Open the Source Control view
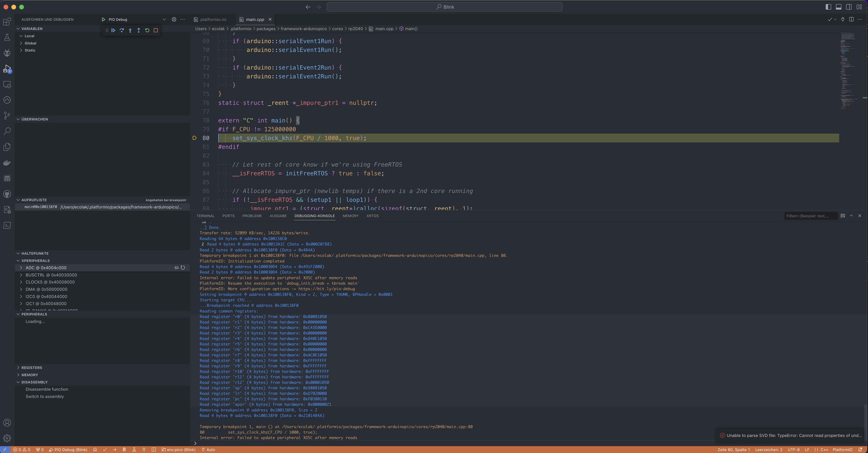Image resolution: width=868 pixels, height=453 pixels. tap(7, 116)
